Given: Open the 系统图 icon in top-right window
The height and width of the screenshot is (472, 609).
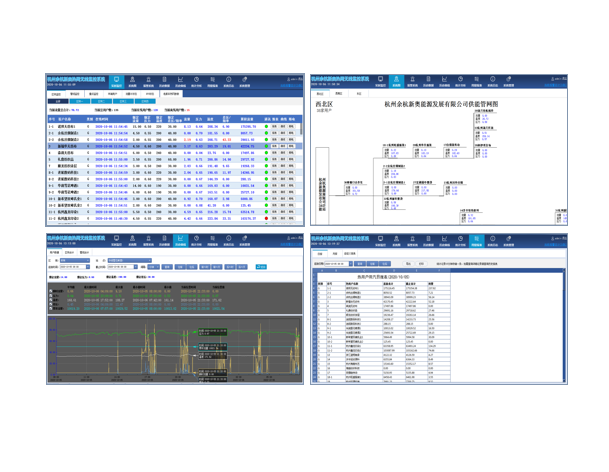Looking at the screenshot, I should coord(397,81).
